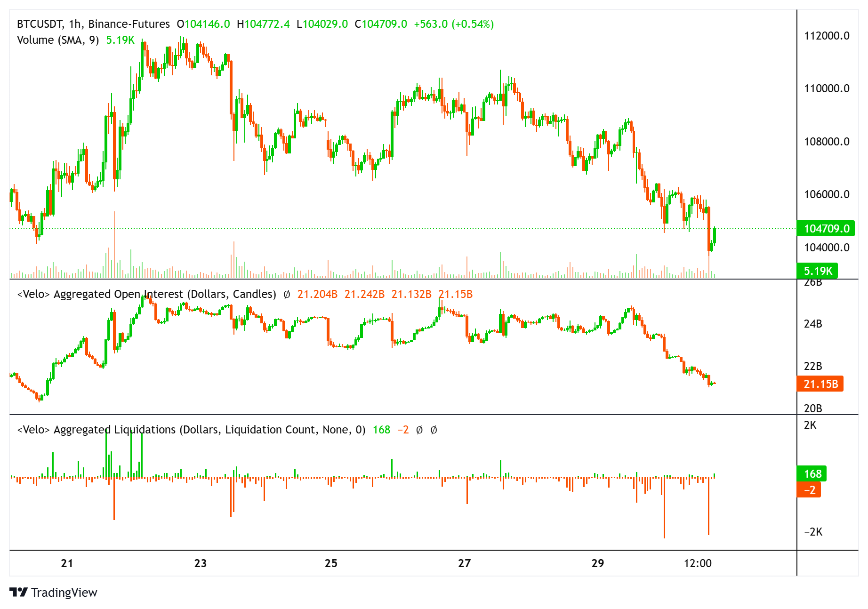Select the Volume (SMA, 9) indicator label
The width and height of the screenshot is (868, 609).
point(58,40)
